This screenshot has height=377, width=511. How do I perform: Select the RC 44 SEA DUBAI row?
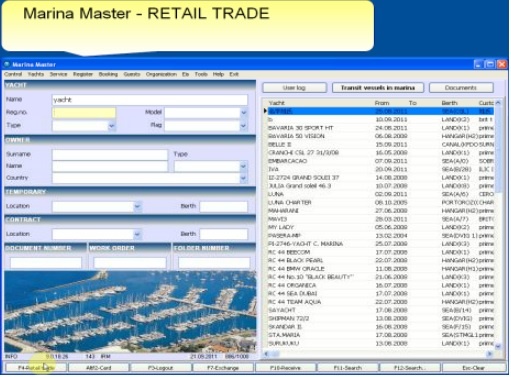click(380, 294)
